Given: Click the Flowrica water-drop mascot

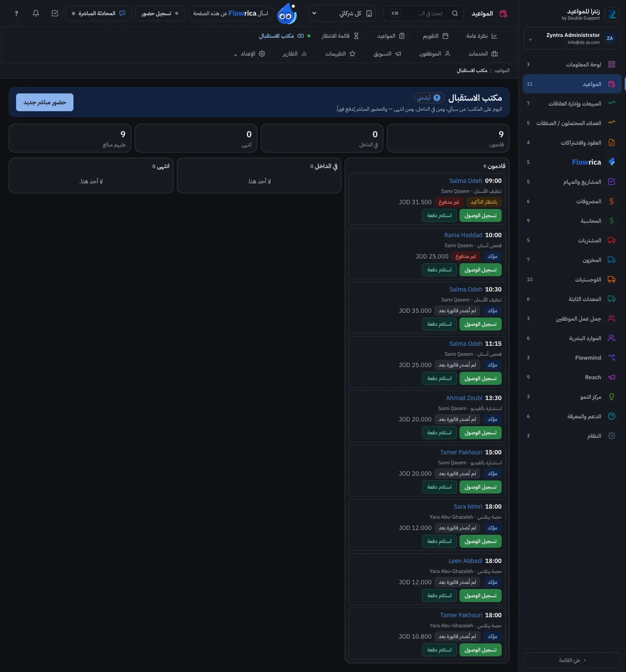Looking at the screenshot, I should 286,13.
